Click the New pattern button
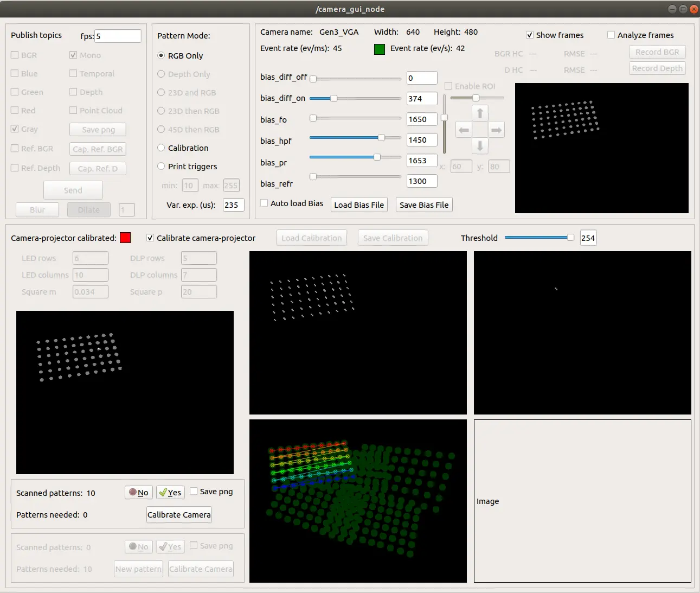This screenshot has width=700, height=593. click(x=138, y=569)
